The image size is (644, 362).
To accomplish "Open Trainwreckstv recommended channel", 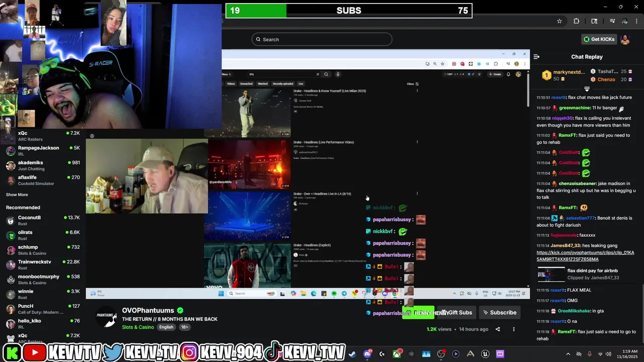I will [x=43, y=264].
